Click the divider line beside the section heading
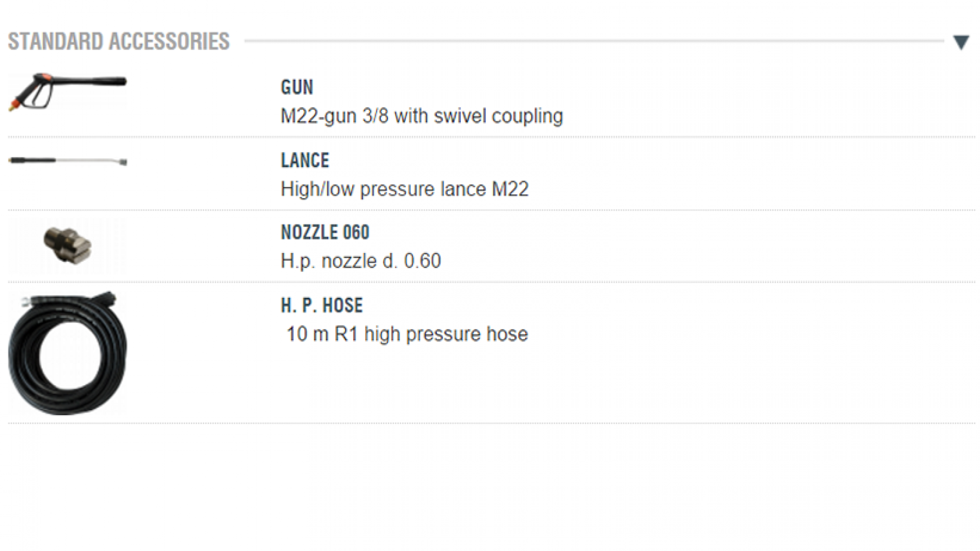980x551 pixels. (x=592, y=41)
